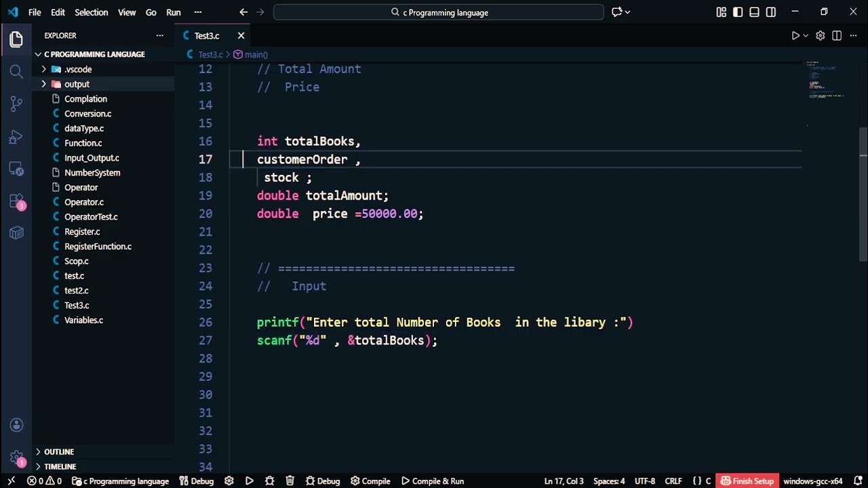This screenshot has width=868, height=488.
Task: Click the status bar gear icon after Debug
Action: click(x=229, y=481)
